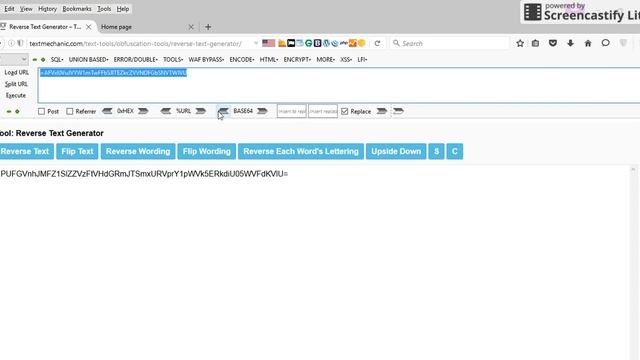Open the SQL dropdown menu

tap(57, 60)
